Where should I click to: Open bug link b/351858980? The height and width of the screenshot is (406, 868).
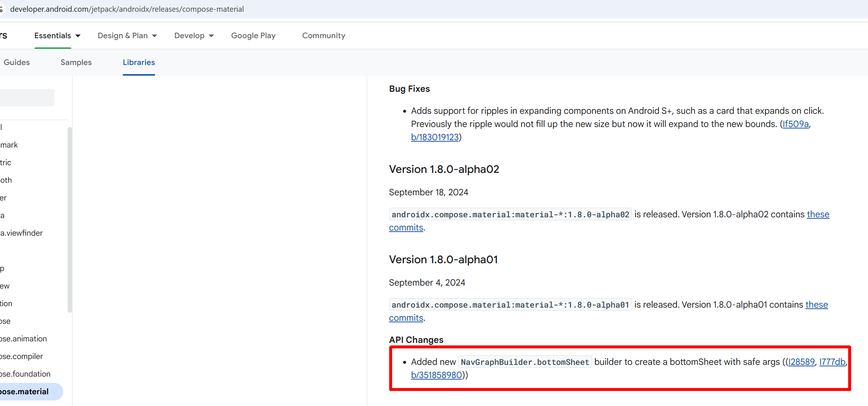436,375
